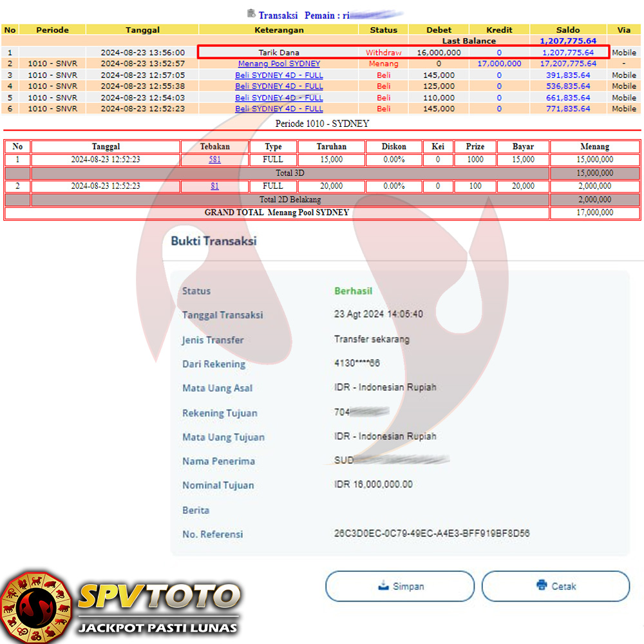The height and width of the screenshot is (644, 644).
Task: Click the Saldo value 391,835.64
Action: (x=567, y=75)
